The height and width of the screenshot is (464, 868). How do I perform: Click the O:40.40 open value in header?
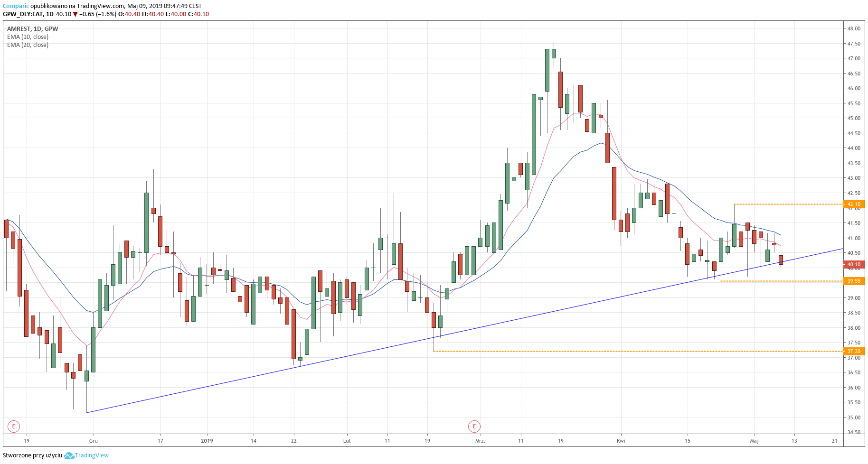(129, 14)
